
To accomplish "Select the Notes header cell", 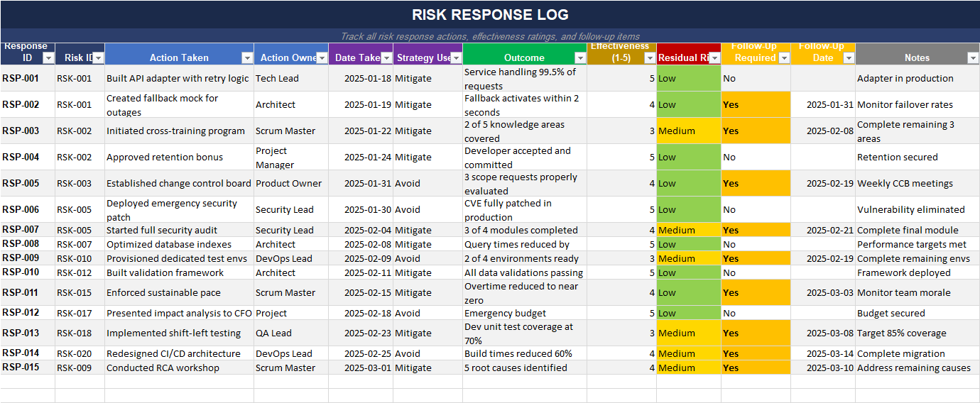I will (917, 54).
